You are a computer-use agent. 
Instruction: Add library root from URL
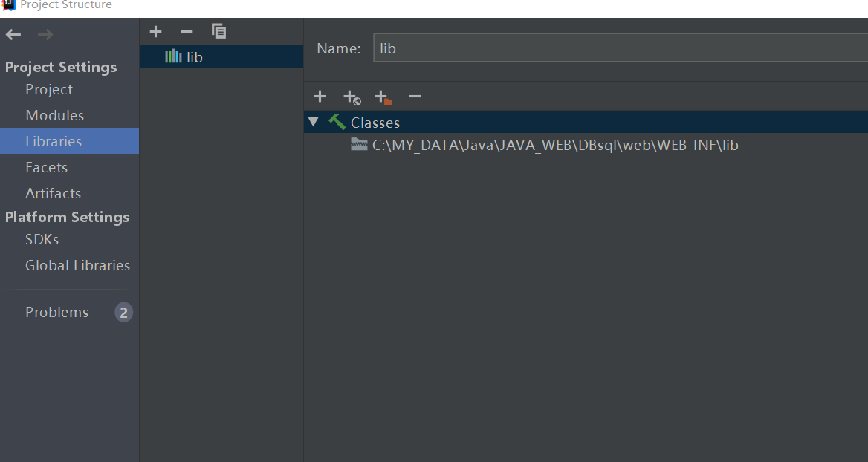pos(352,97)
